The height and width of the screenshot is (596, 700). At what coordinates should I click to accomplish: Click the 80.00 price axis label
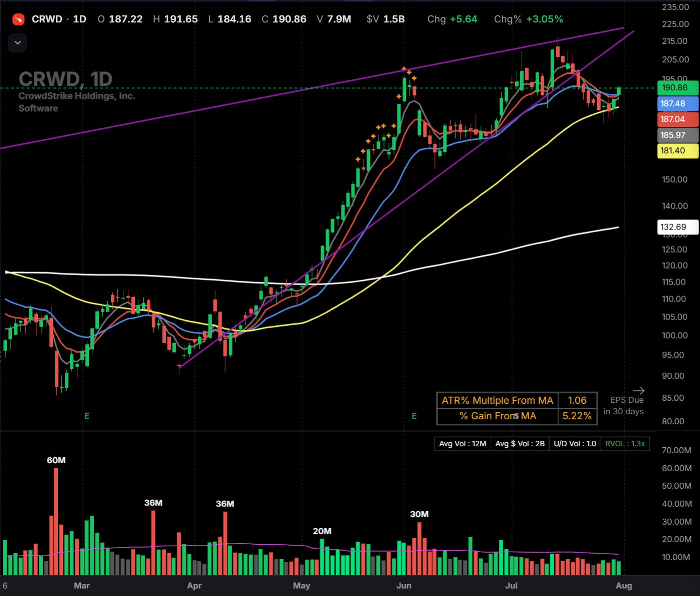(673, 421)
